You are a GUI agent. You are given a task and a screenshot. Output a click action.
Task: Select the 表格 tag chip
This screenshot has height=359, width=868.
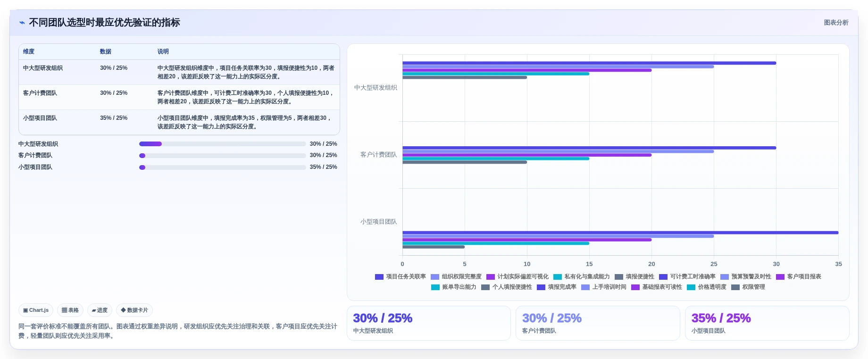tap(70, 310)
